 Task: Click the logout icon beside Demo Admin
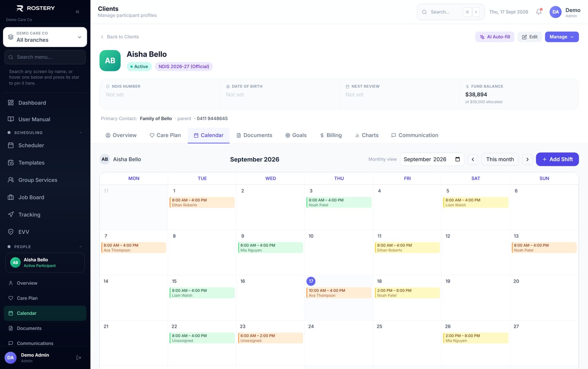coord(79,358)
